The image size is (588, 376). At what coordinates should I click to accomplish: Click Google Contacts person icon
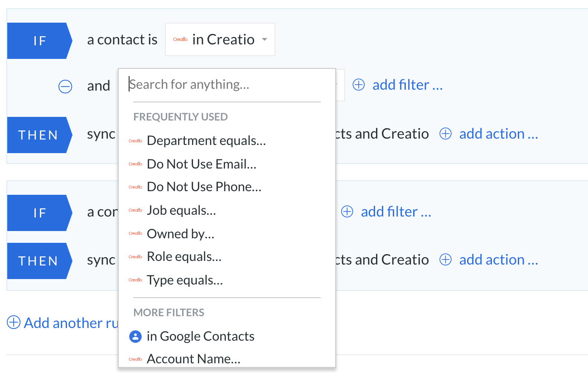[135, 336]
